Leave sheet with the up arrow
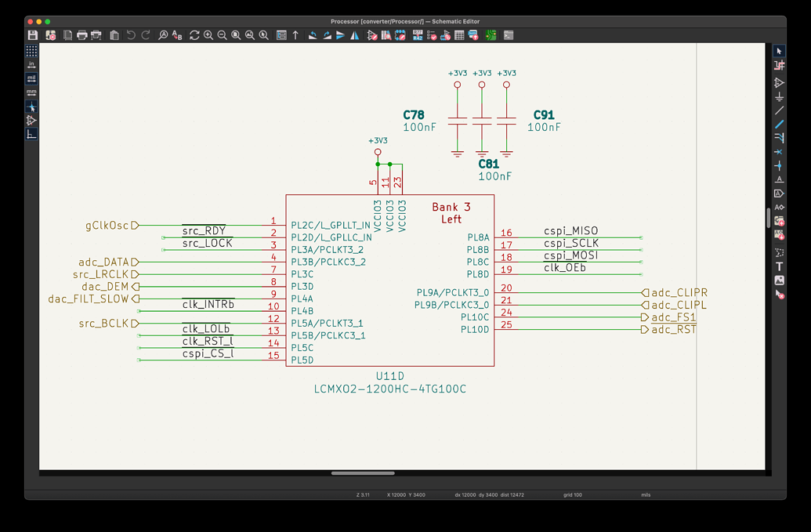 point(295,35)
